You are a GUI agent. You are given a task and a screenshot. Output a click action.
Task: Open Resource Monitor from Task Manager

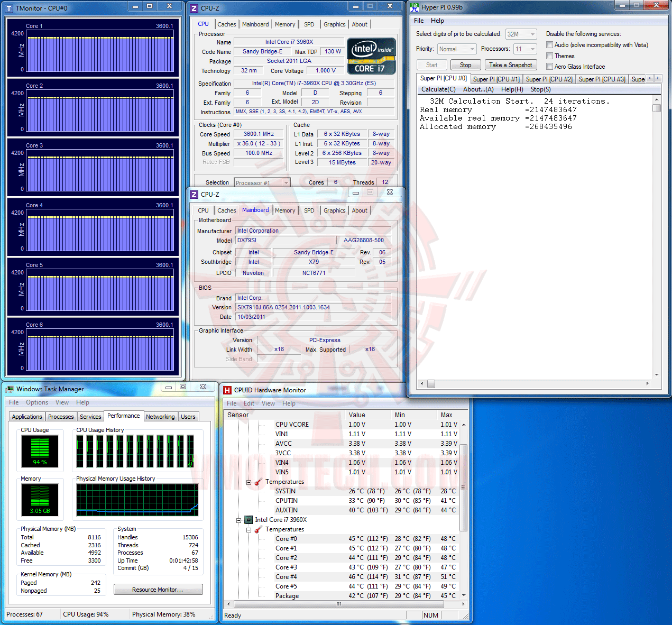pyautogui.click(x=158, y=590)
